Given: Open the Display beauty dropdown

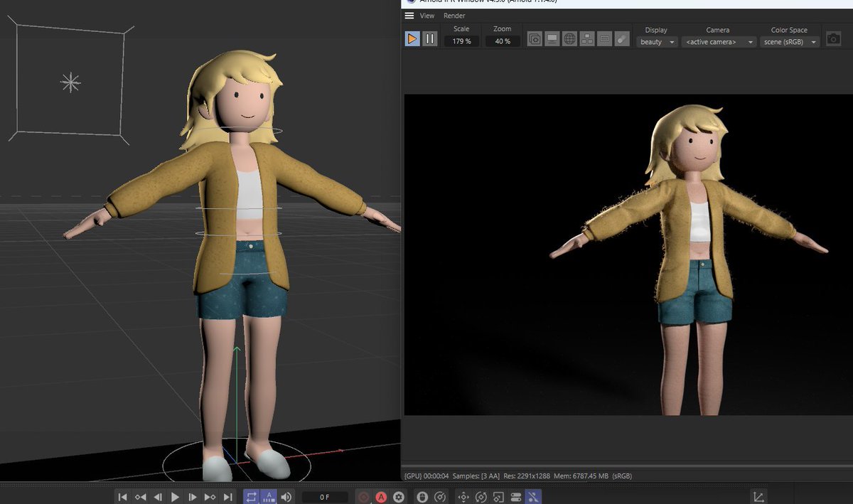Looking at the screenshot, I should [657, 42].
